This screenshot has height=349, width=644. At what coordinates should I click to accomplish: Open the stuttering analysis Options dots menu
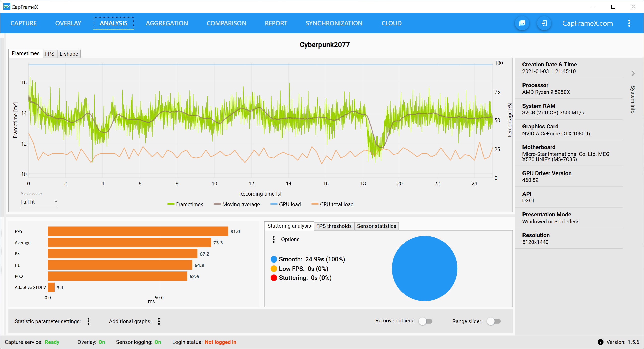(274, 239)
